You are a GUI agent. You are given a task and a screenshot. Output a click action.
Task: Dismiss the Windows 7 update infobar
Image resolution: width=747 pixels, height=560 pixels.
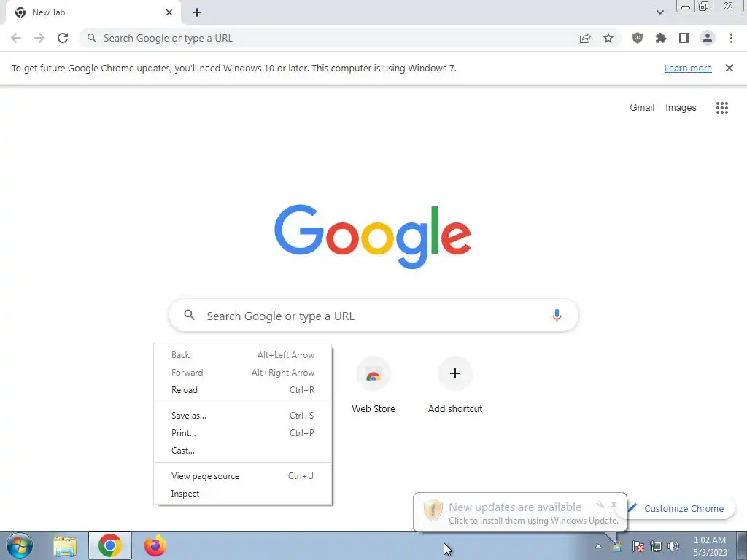pyautogui.click(x=729, y=68)
